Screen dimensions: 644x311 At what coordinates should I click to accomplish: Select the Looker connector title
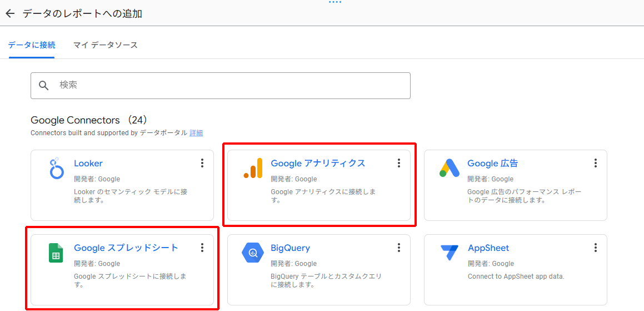pos(88,164)
